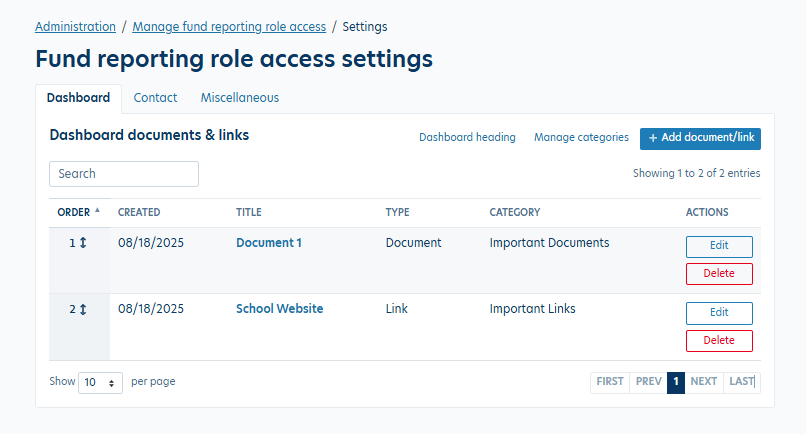Select the Dashboard tab

tap(78, 98)
